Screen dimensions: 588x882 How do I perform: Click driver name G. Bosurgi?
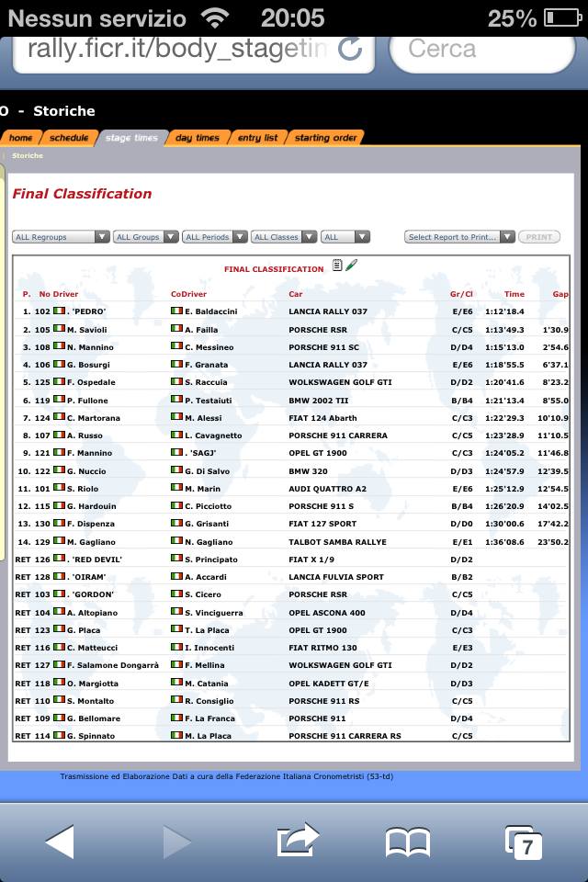88,365
